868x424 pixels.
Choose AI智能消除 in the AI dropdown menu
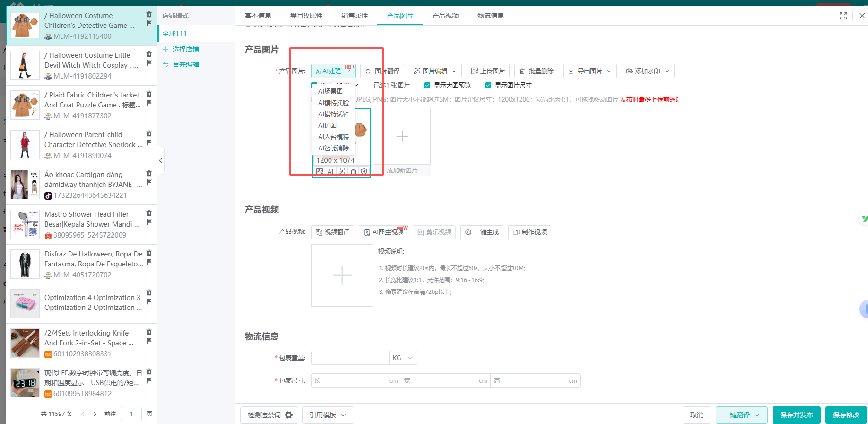point(333,148)
